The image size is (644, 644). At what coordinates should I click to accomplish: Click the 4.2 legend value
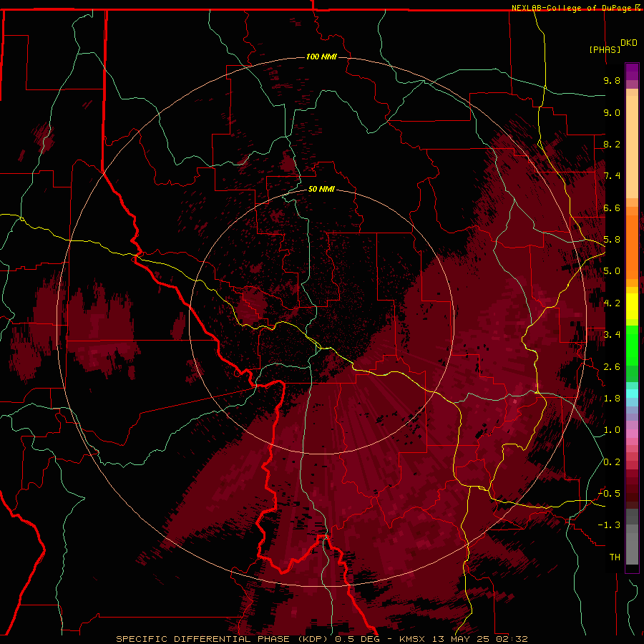pos(612,303)
